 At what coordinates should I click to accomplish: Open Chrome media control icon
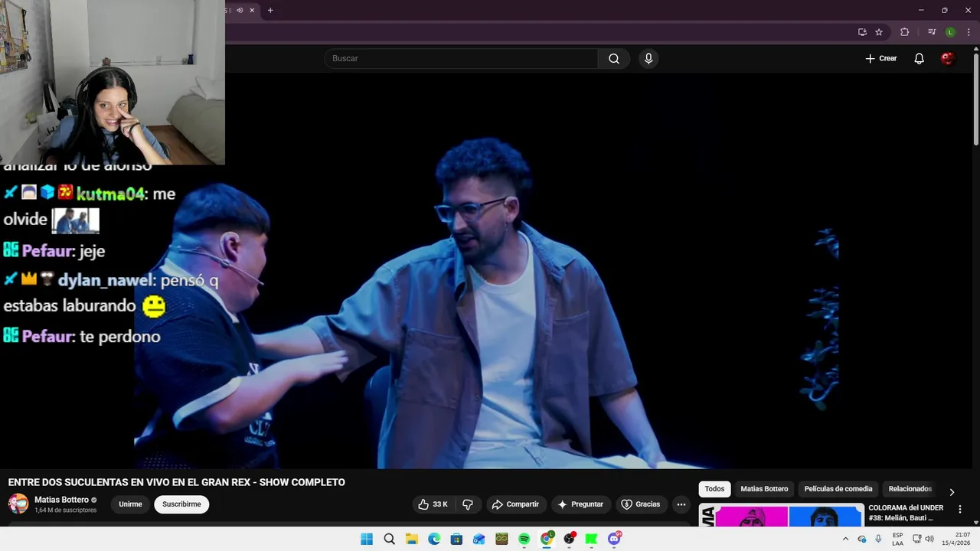[932, 32]
